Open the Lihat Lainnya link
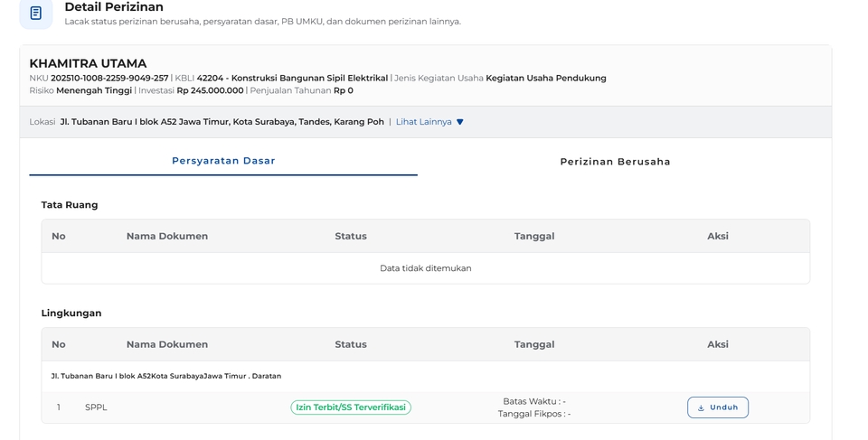 (x=423, y=122)
